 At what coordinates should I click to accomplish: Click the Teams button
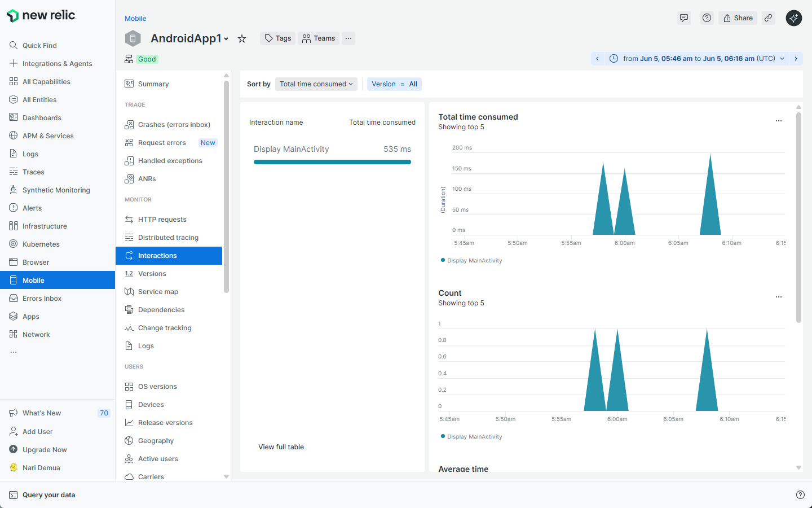click(x=319, y=38)
